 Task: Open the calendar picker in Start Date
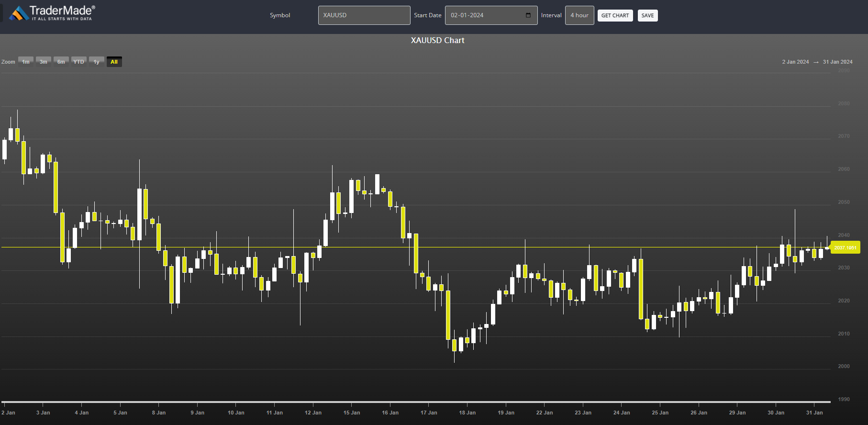[528, 15]
